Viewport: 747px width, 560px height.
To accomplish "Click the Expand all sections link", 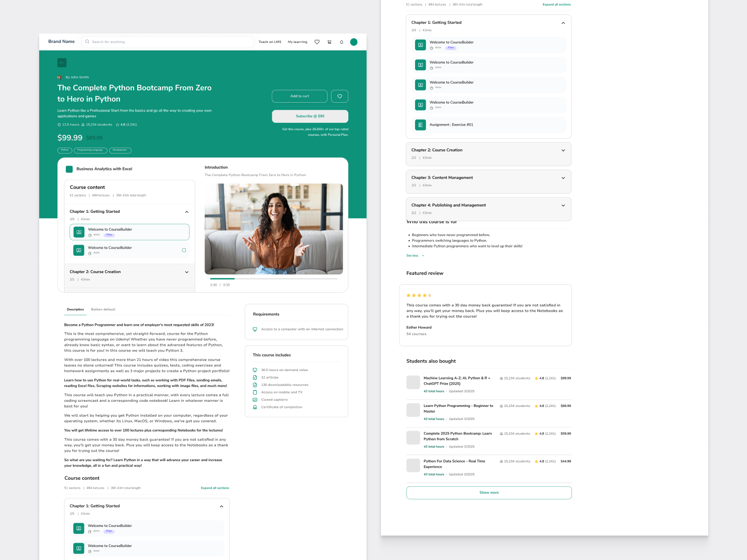I will tap(214, 488).
